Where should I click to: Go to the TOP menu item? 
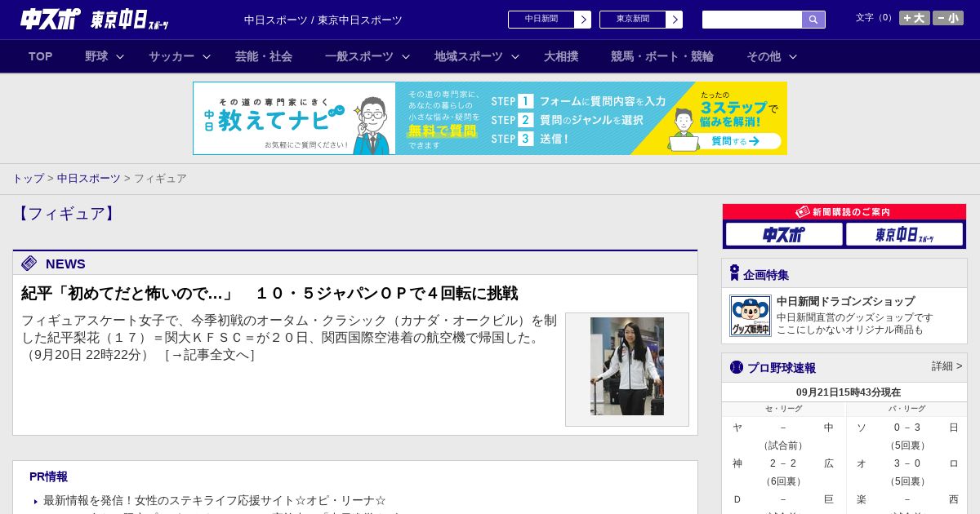pyautogui.click(x=41, y=56)
